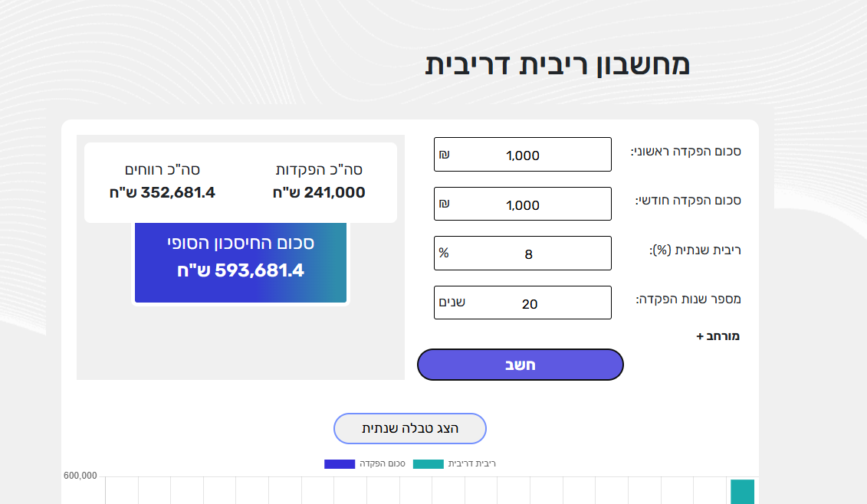867x504 pixels.
Task: Show the yearly table (הצג טבלה שנתית)
Action: pyautogui.click(x=410, y=428)
